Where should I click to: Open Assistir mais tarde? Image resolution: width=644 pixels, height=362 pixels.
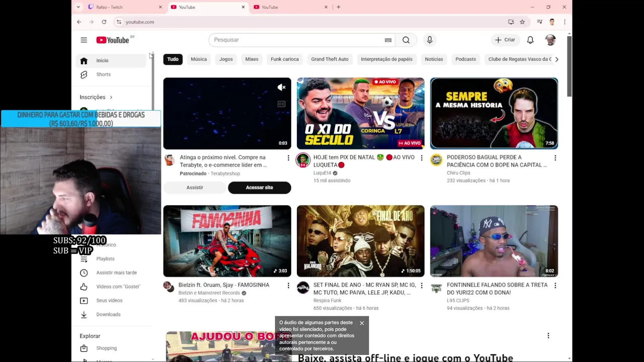[x=111, y=273]
